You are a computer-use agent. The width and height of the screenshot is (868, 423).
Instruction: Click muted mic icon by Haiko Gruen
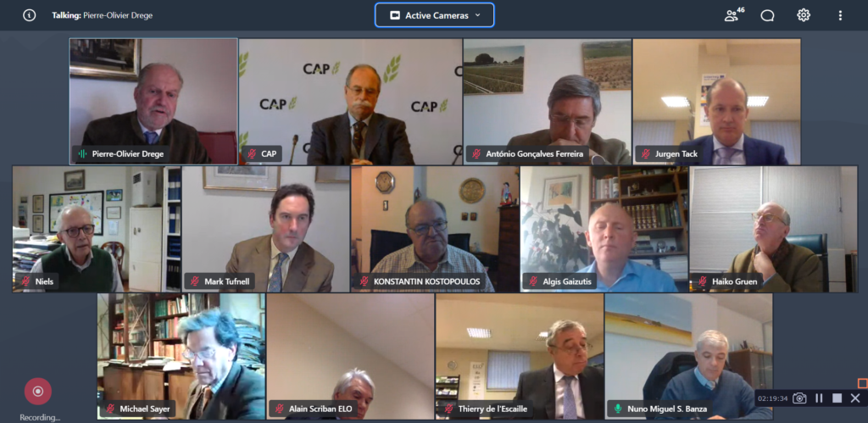click(x=703, y=281)
